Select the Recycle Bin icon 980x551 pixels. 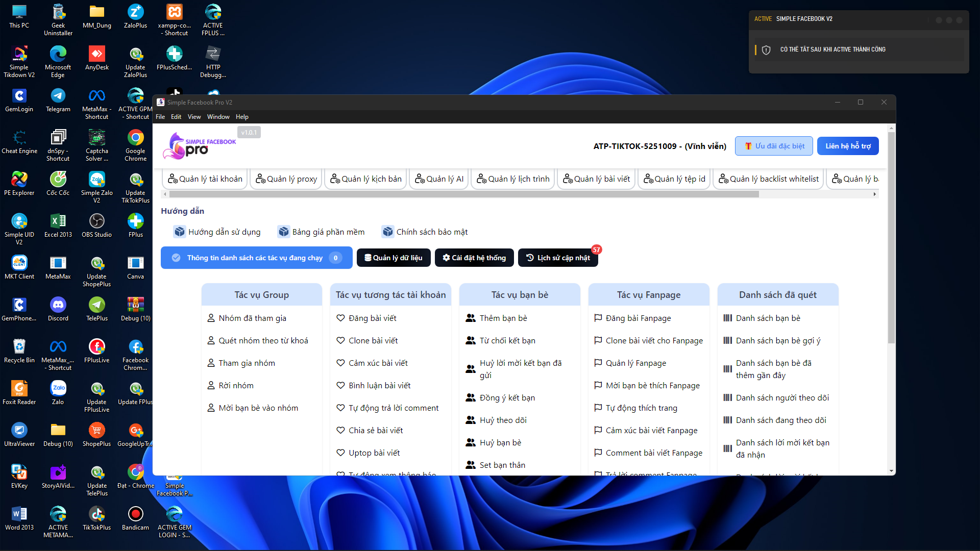coord(19,351)
